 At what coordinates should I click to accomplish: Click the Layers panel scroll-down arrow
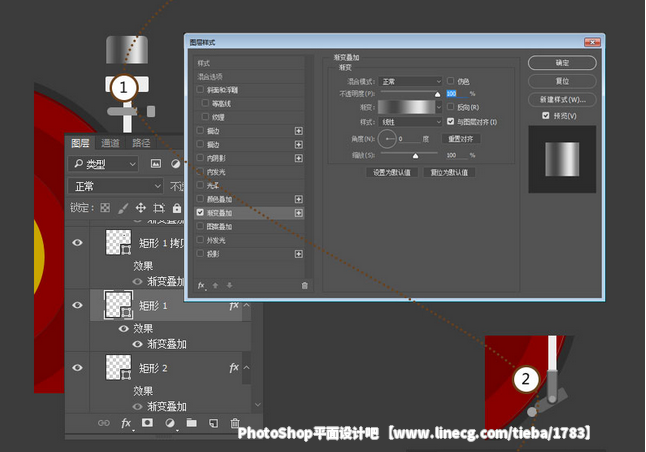[x=258, y=405]
